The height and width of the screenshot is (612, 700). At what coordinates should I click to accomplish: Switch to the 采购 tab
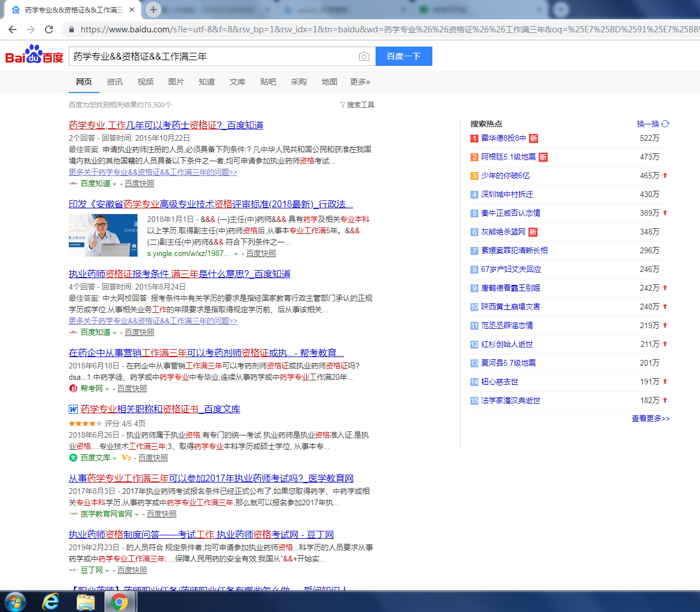[x=299, y=82]
